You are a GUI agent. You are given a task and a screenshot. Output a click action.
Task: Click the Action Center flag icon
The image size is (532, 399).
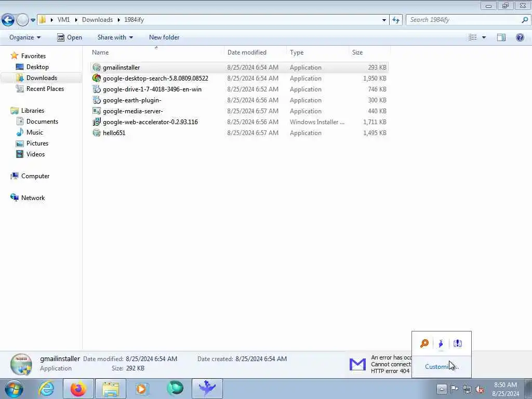[454, 389]
